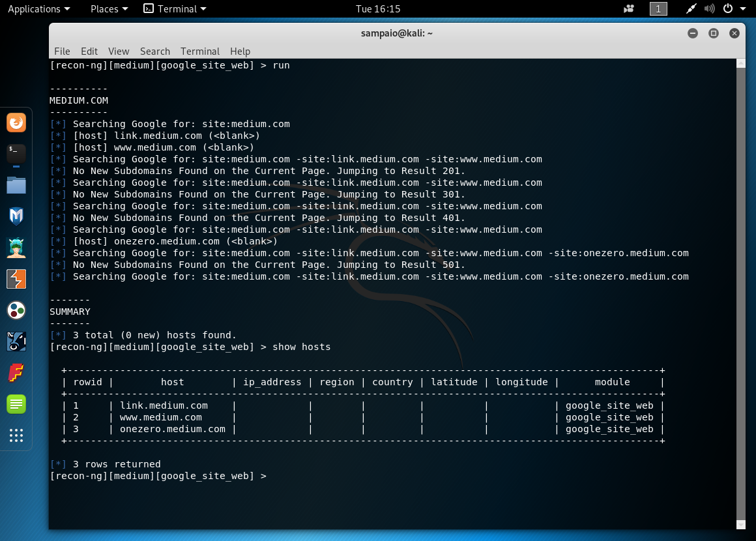Open Faraday red F dock icon
This screenshot has width=756, height=541.
point(16,373)
